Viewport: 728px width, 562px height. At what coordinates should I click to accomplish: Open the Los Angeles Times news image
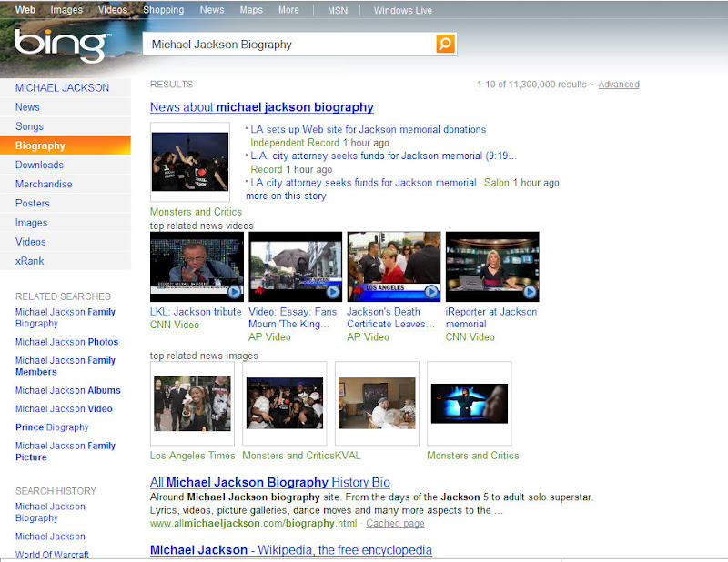click(x=192, y=403)
